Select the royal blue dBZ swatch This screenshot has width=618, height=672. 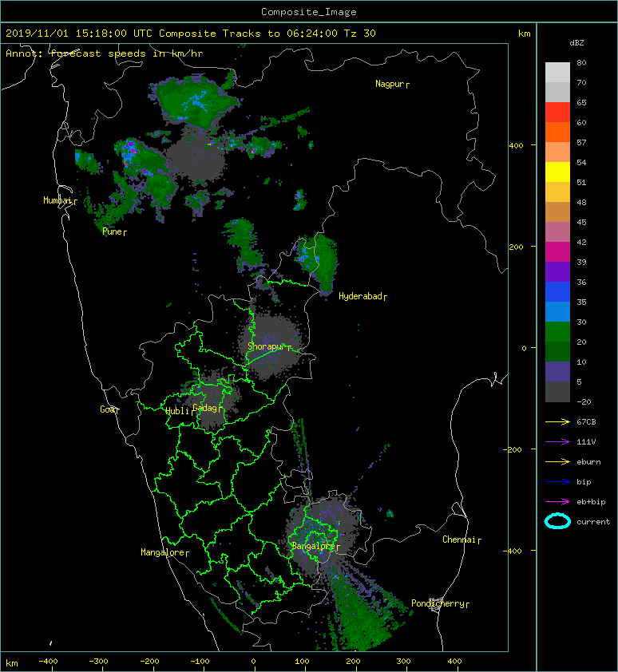pos(557,292)
